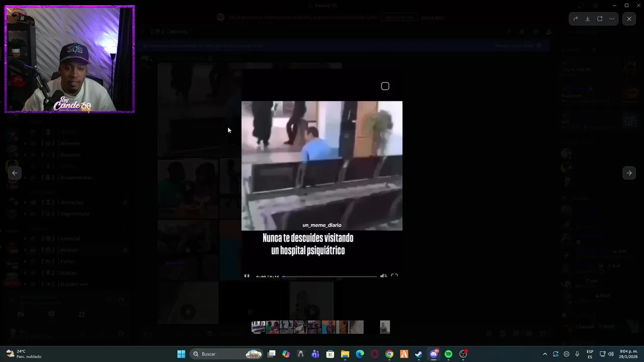The width and height of the screenshot is (644, 362).
Task: Toggle video fullscreen mode
Action: click(394, 276)
